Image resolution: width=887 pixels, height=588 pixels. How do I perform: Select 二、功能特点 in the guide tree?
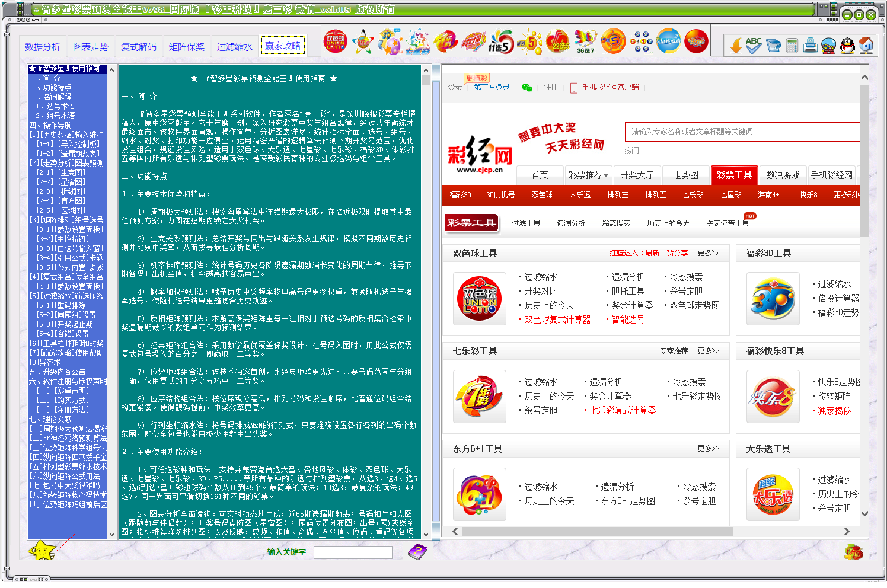50,87
